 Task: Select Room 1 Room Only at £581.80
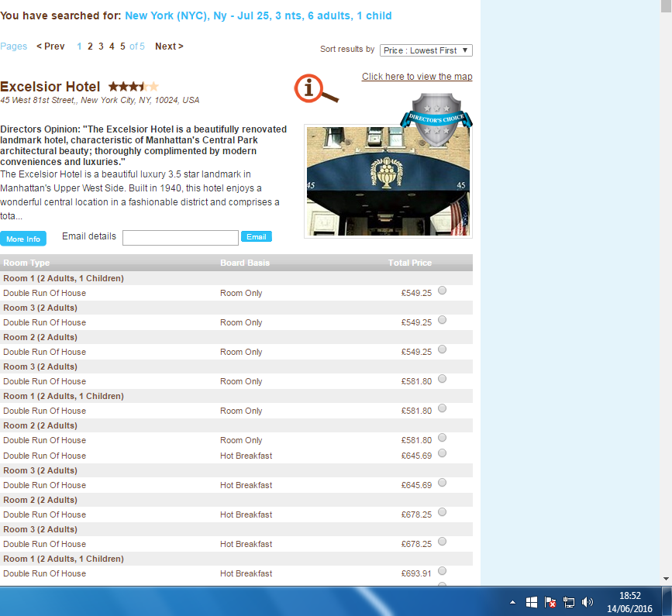pos(443,408)
